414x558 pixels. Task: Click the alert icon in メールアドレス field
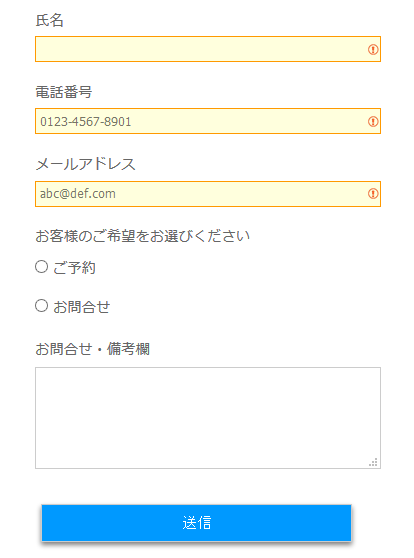click(373, 194)
